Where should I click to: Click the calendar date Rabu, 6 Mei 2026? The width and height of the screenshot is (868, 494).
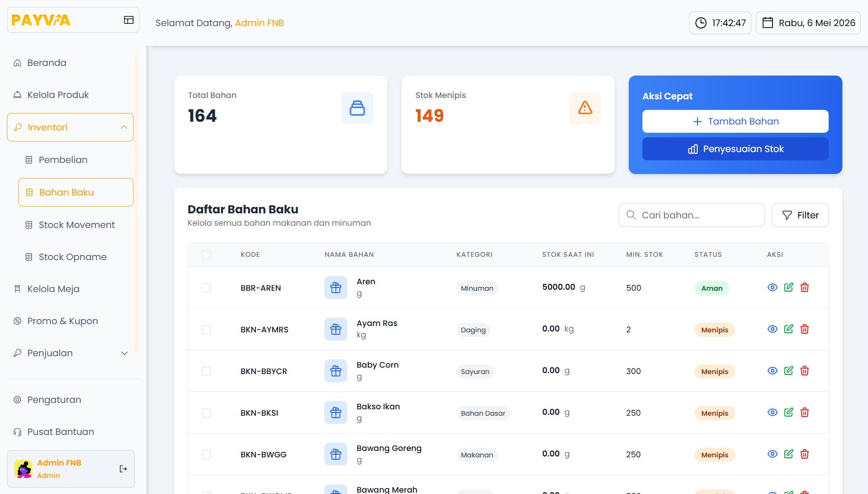tap(808, 23)
